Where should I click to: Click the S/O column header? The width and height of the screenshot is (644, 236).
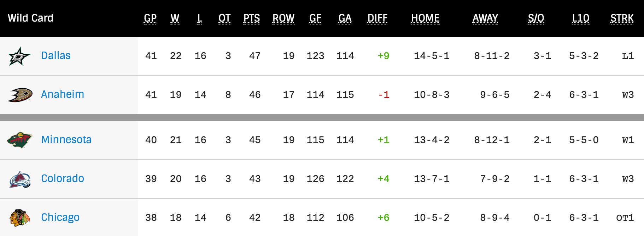(x=536, y=18)
